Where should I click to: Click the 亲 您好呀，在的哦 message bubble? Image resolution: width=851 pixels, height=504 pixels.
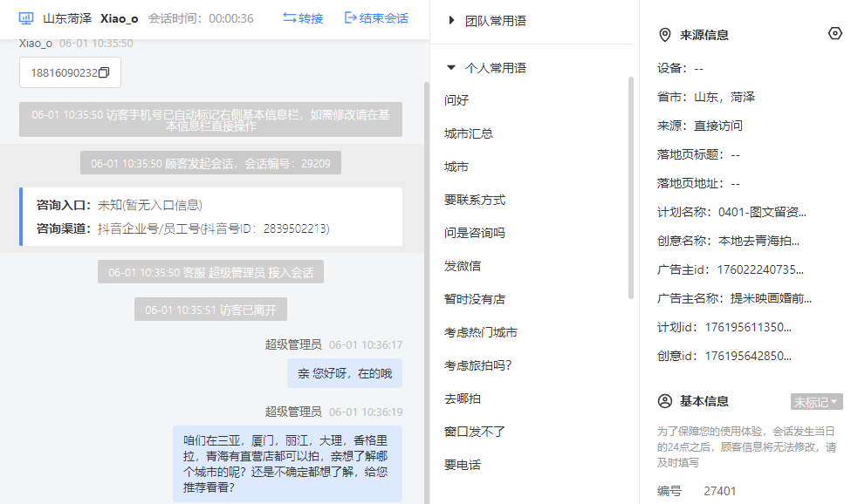345,373
